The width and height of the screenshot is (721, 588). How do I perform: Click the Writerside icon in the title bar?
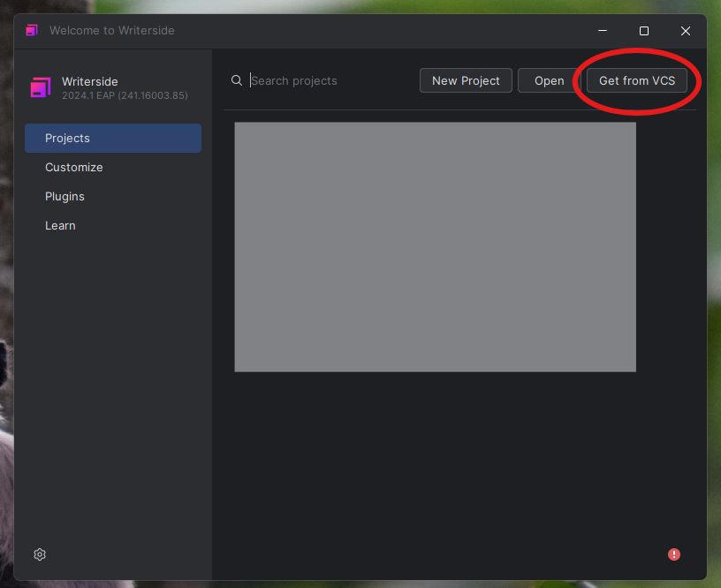(32, 30)
